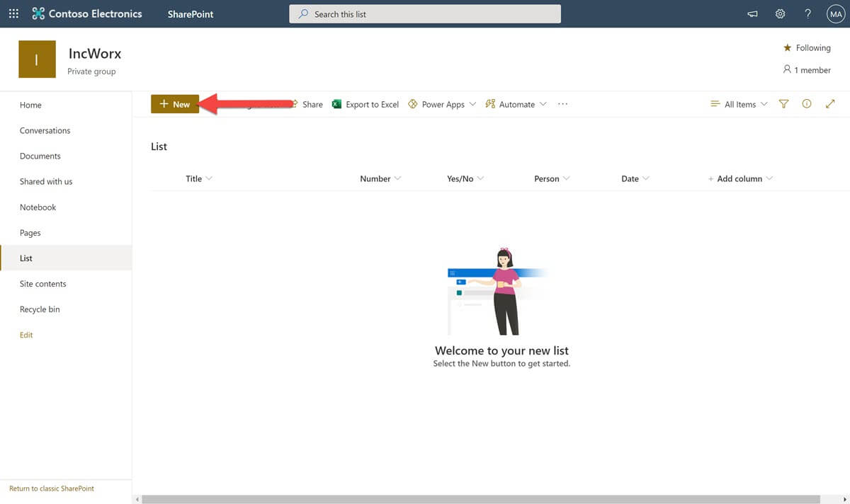Click the Search this list box
This screenshot has height=504, width=850.
(425, 13)
